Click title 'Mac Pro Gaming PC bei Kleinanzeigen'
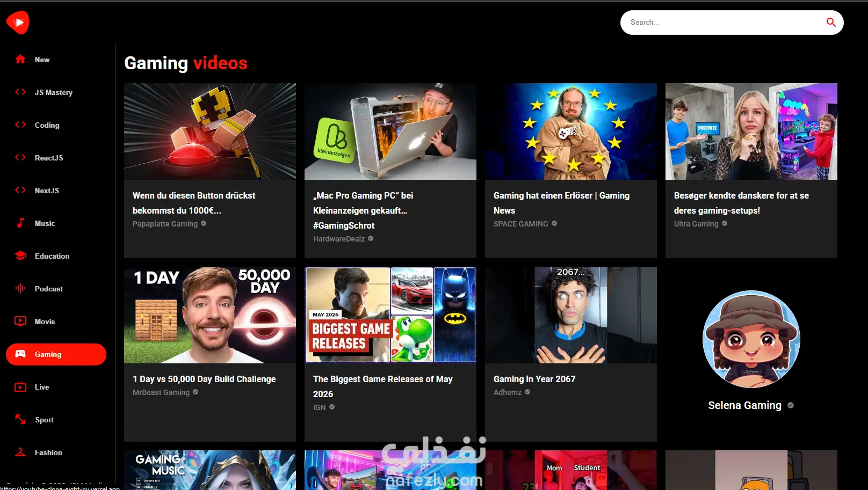The height and width of the screenshot is (490, 868). click(x=363, y=210)
